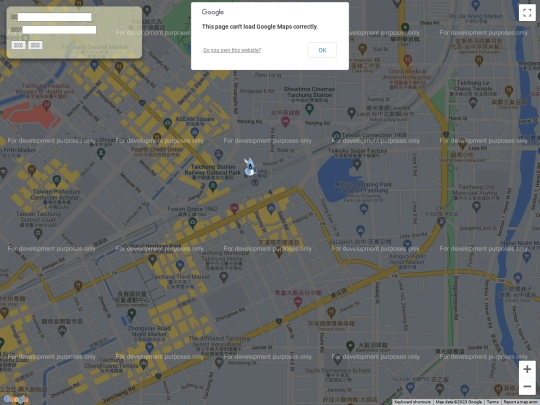Click the Google logo at the map corner
The height and width of the screenshot is (405, 540).
16,399
